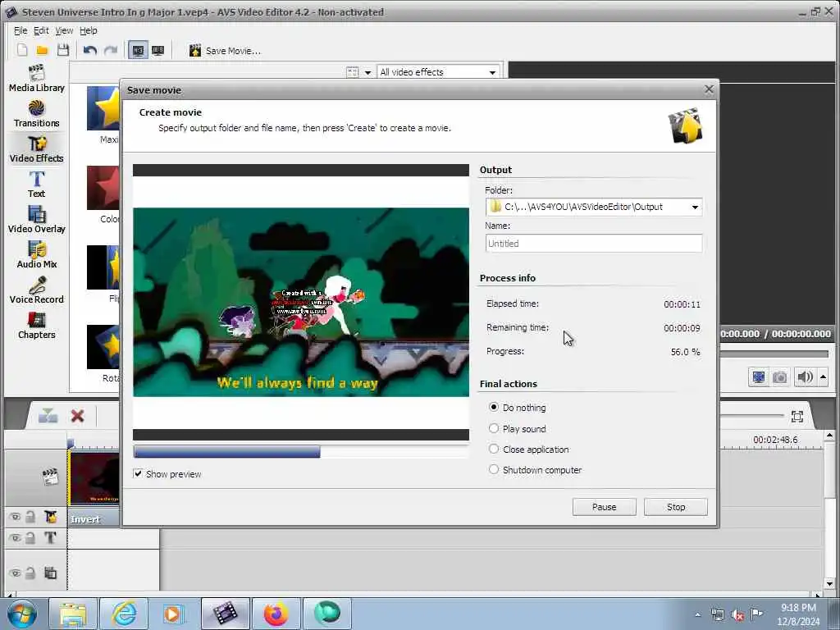Open Internet Explorer from the taskbar
840x630 pixels.
[x=124, y=614]
